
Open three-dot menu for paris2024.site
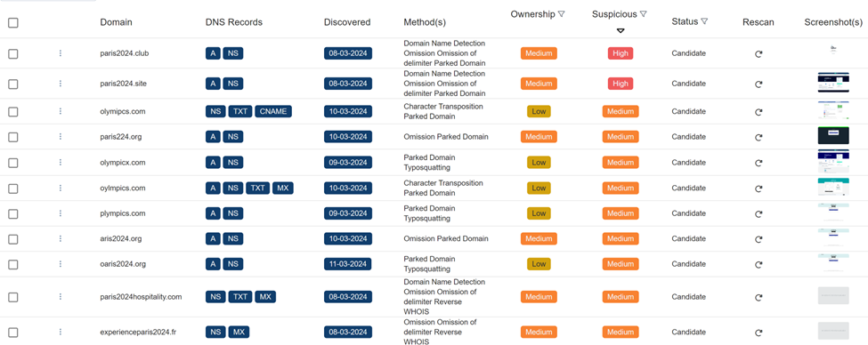click(61, 84)
